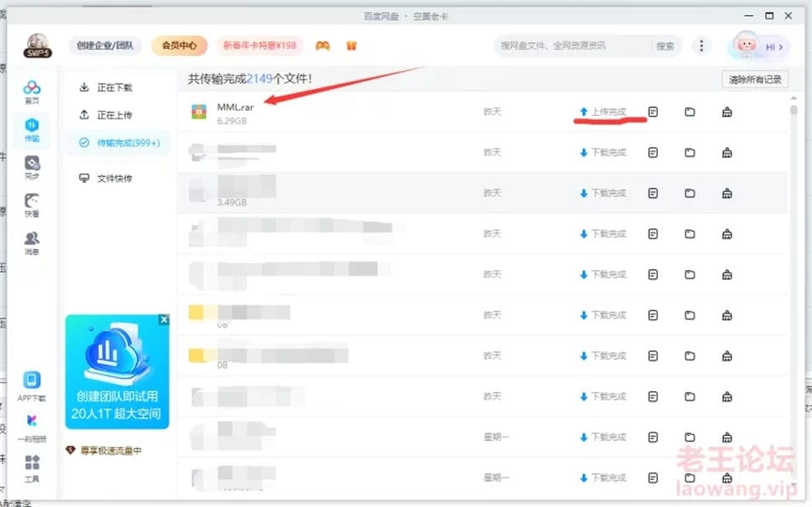Click the game controller icon in header
The image size is (812, 507).
322,46
